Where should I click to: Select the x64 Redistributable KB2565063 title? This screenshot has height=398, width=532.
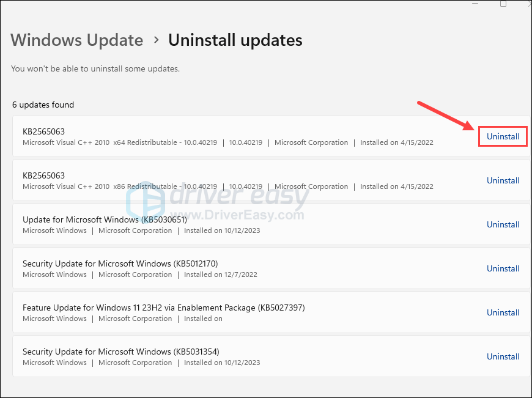click(x=43, y=131)
